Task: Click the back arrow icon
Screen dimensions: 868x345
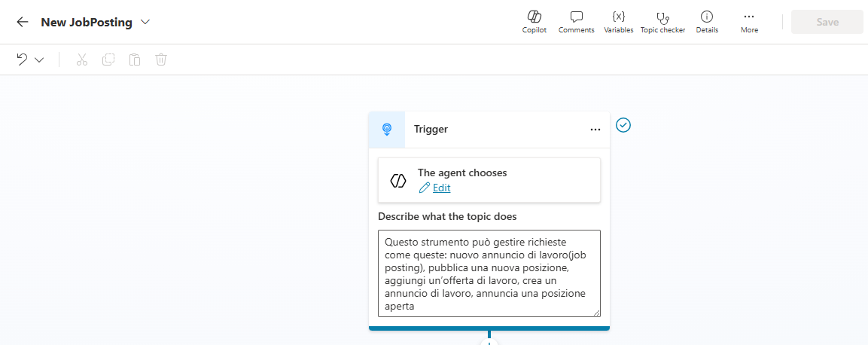Action: click(x=23, y=22)
